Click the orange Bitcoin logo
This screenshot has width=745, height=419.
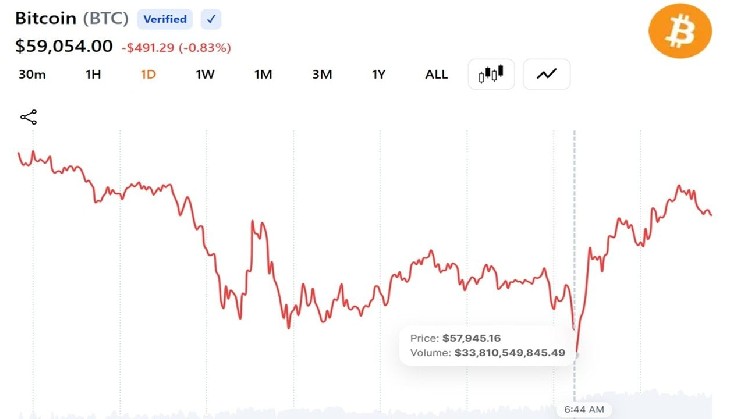coord(680,31)
